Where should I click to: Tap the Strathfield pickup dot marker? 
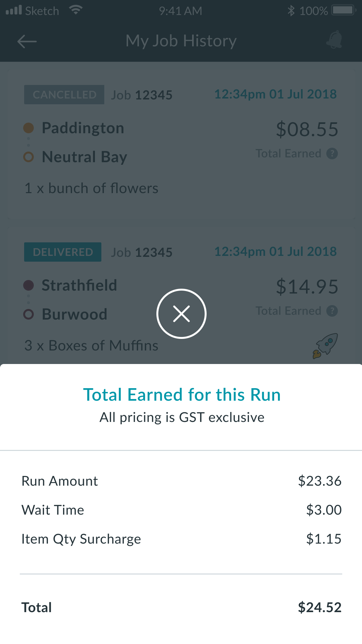point(29,285)
